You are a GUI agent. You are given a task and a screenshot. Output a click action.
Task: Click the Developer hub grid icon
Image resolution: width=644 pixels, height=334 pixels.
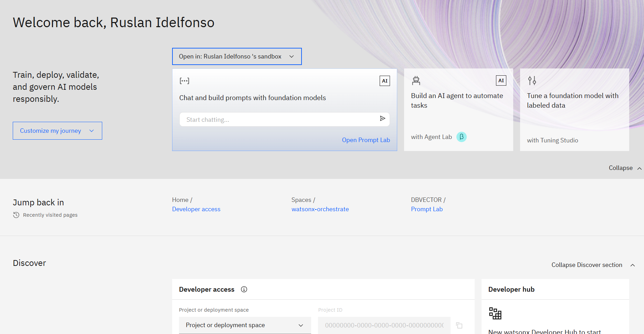click(x=495, y=313)
